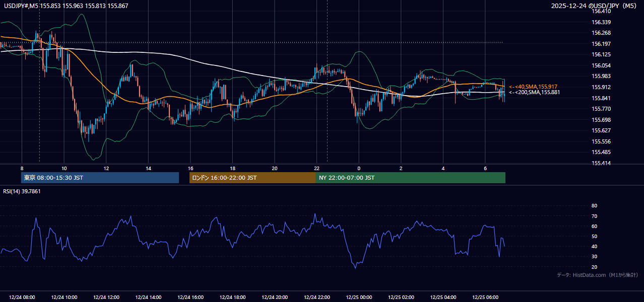Click the 12/24 12:00 date-time label

[106, 297]
